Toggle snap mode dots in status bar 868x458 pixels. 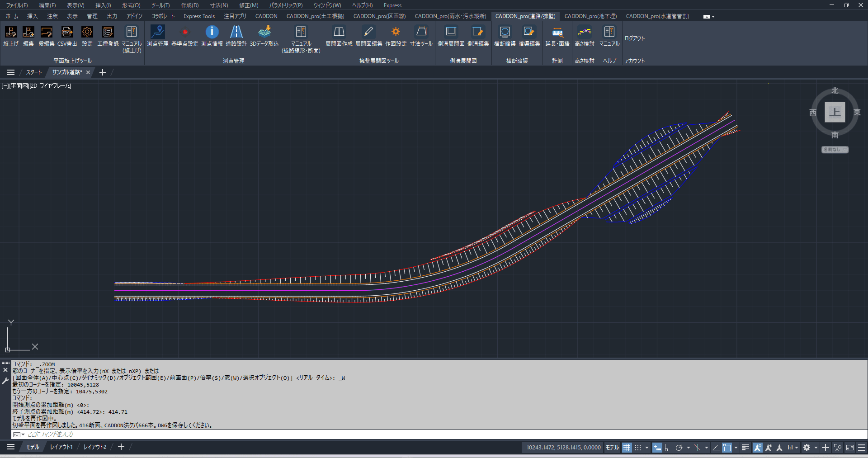637,448
